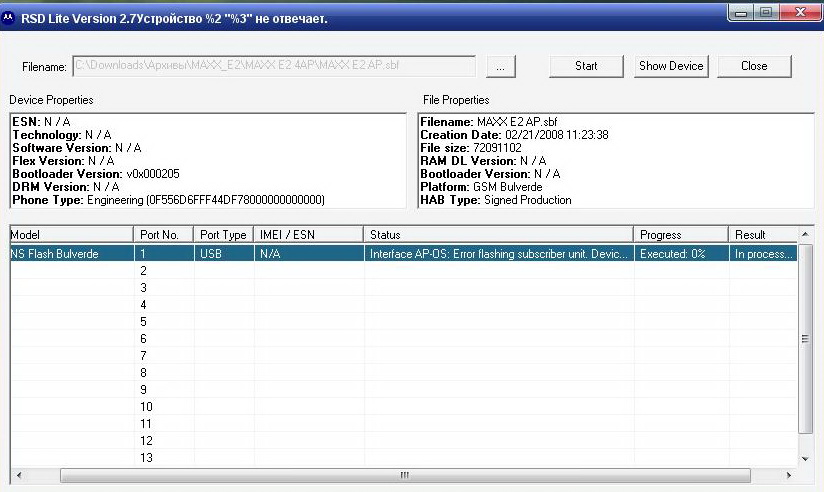
Task: Click the USB port type cell
Action: coord(224,254)
